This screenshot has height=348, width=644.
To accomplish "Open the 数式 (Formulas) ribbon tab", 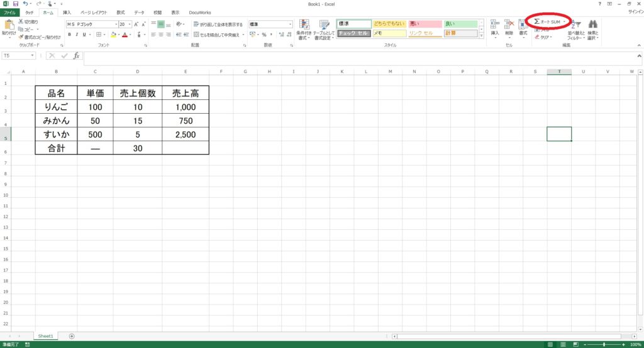I will [120, 12].
